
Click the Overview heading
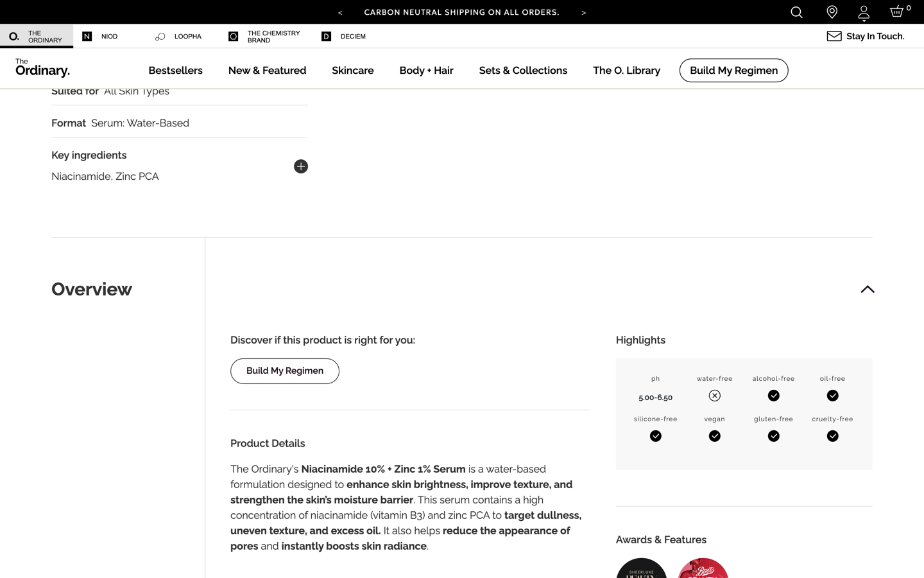coord(92,289)
